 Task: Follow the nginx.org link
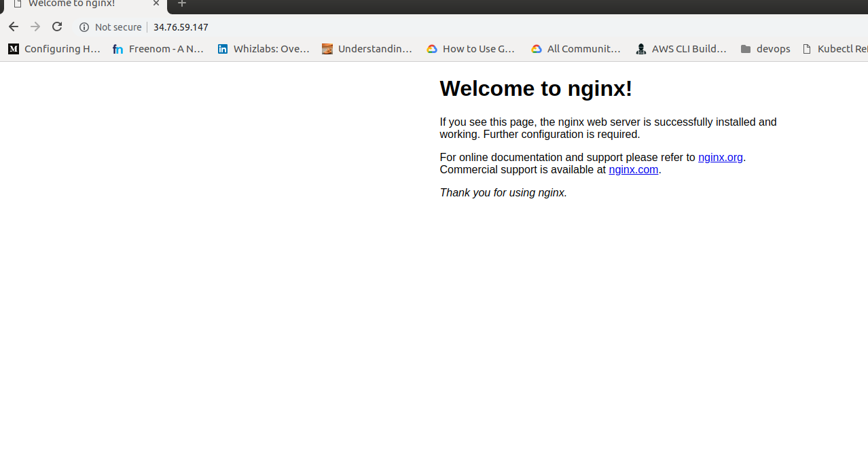pyautogui.click(x=721, y=158)
